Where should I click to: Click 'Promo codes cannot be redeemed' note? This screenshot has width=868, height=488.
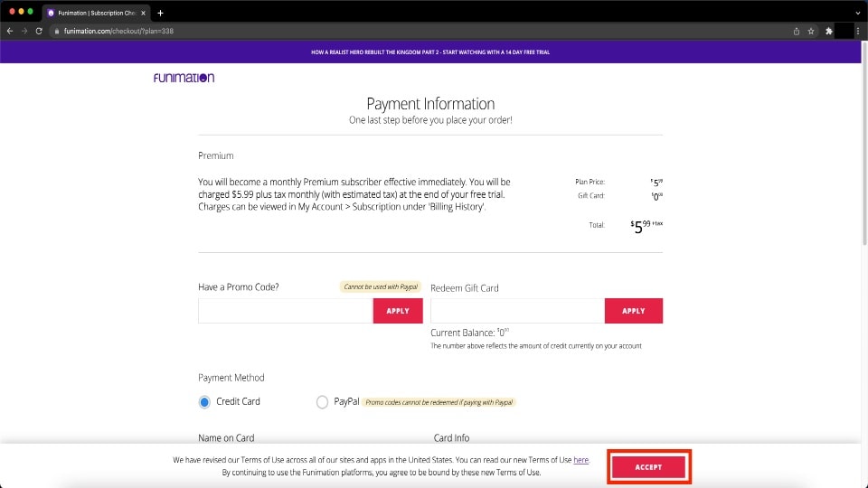click(x=439, y=402)
